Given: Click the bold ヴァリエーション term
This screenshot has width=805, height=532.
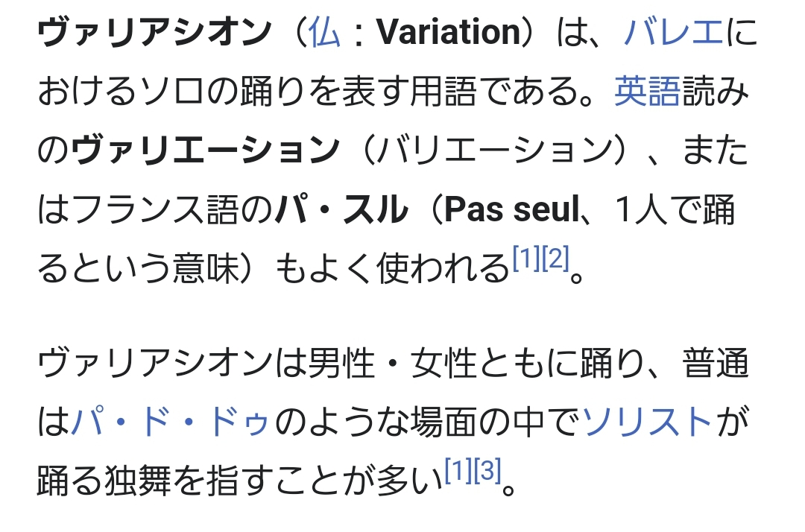Looking at the screenshot, I should 204,151.
